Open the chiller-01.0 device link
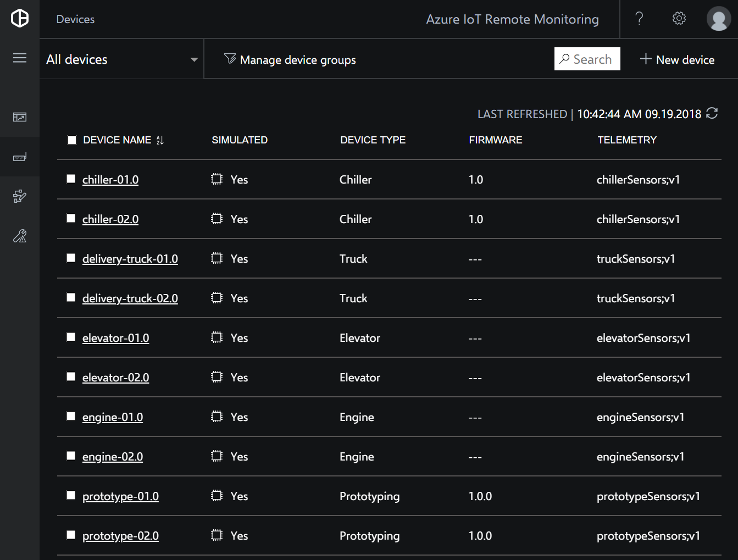The width and height of the screenshot is (738, 560). point(110,180)
